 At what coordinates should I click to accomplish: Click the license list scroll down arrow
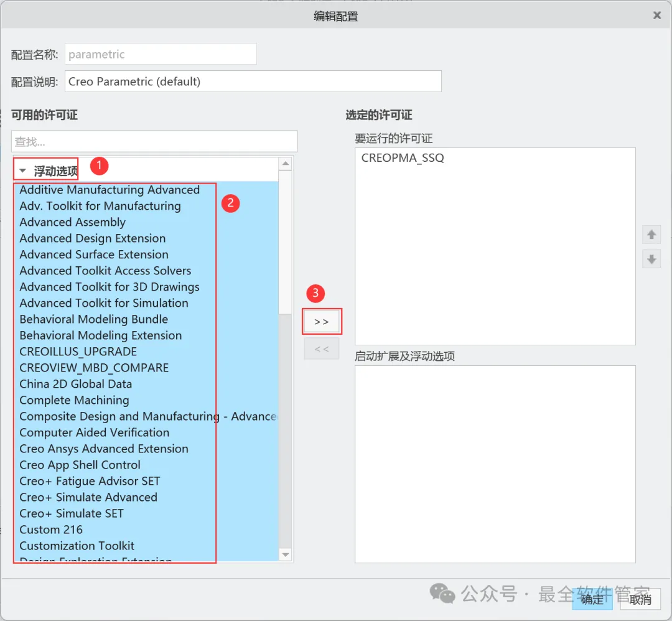(x=286, y=554)
